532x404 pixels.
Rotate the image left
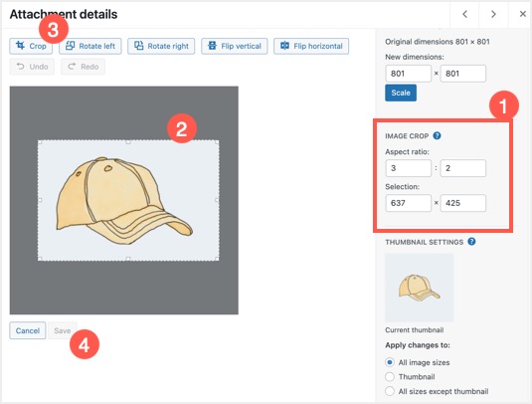[x=90, y=46]
